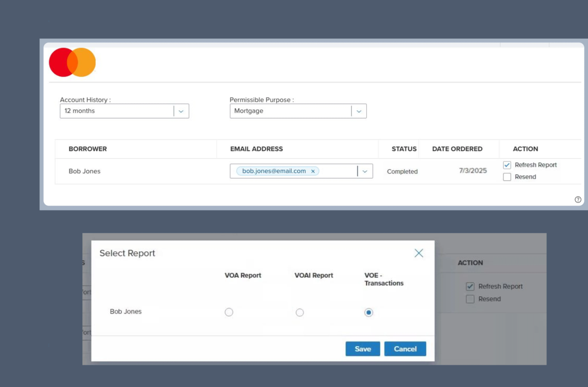Select the VOAI Report radio button
Viewport: 588px width, 387px height.
pos(300,312)
